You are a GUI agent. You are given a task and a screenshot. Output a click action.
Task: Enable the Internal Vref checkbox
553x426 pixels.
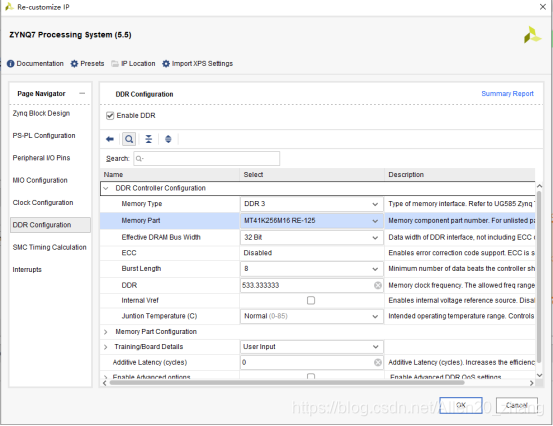[311, 300]
